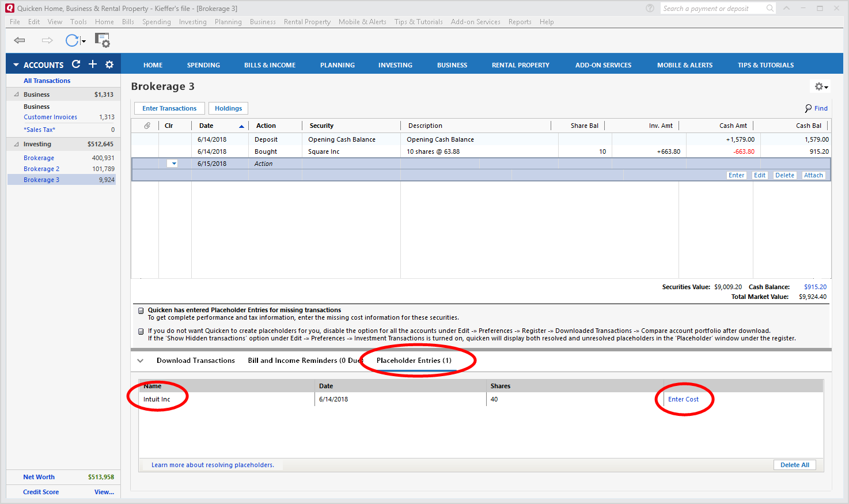This screenshot has width=849, height=504.
Task: Collapse the Investing account group
Action: coord(16,144)
